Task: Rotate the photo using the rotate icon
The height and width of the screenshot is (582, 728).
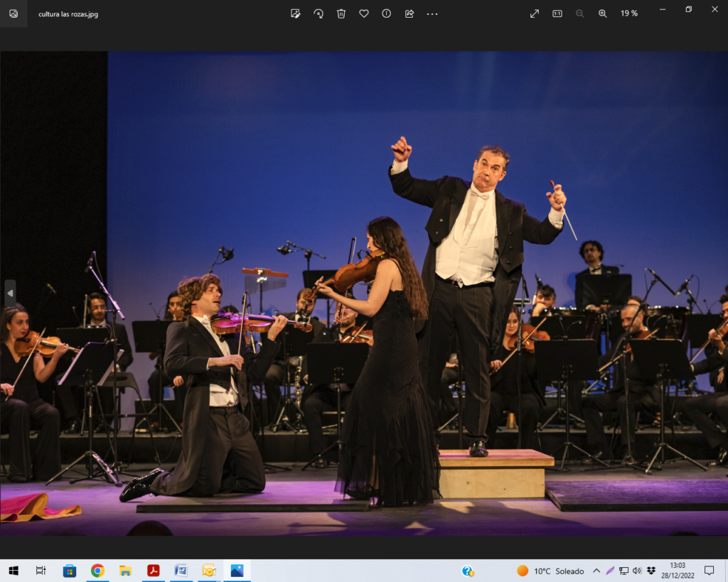Action: 318,14
